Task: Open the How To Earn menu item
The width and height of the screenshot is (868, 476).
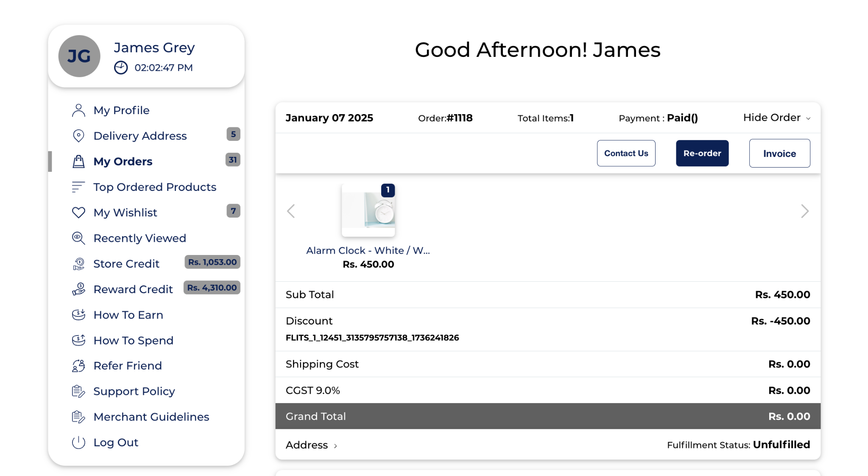Action: (128, 315)
